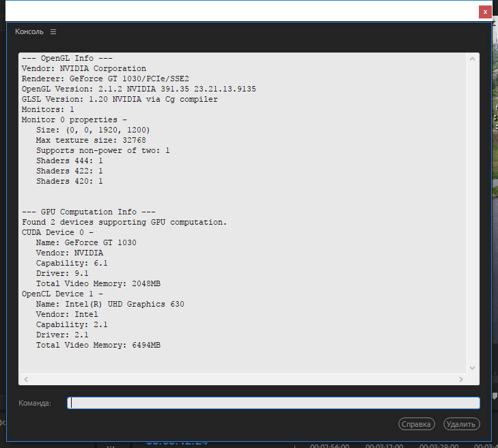498x448 pixels.
Task: Open the Консоль panel hamburger menu
Action: [53, 31]
